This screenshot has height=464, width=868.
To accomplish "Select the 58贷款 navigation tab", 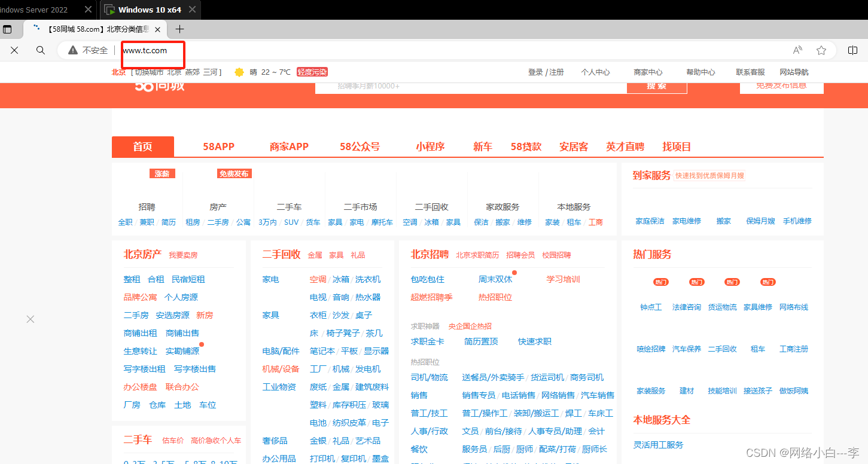I will 526,146.
